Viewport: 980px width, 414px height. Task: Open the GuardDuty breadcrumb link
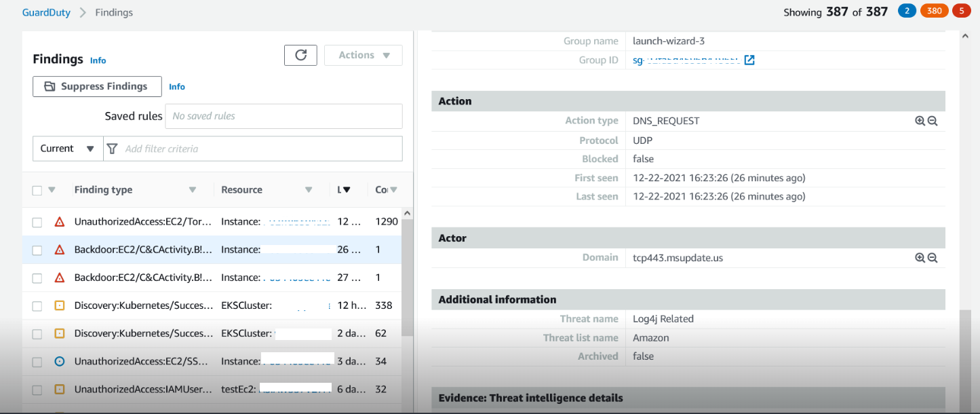coord(45,12)
